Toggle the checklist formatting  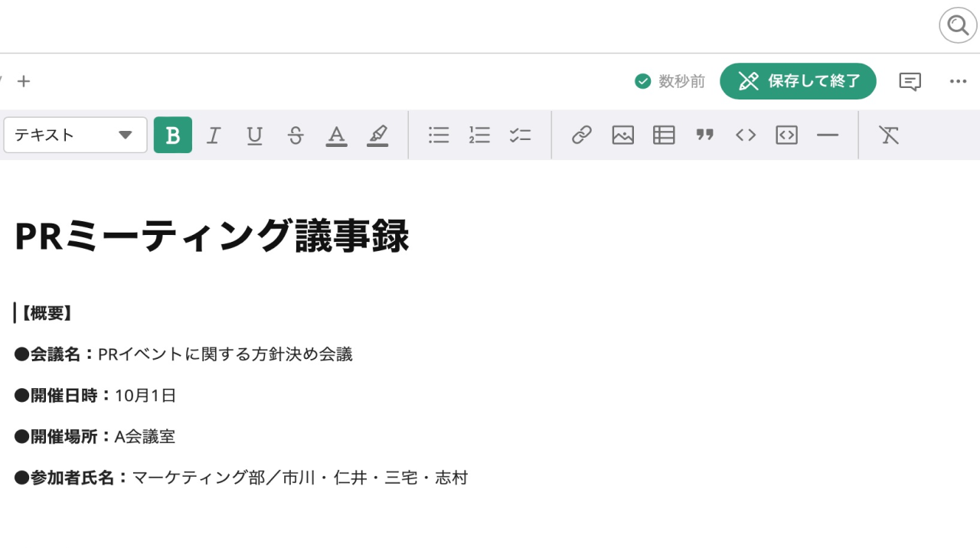[520, 135]
